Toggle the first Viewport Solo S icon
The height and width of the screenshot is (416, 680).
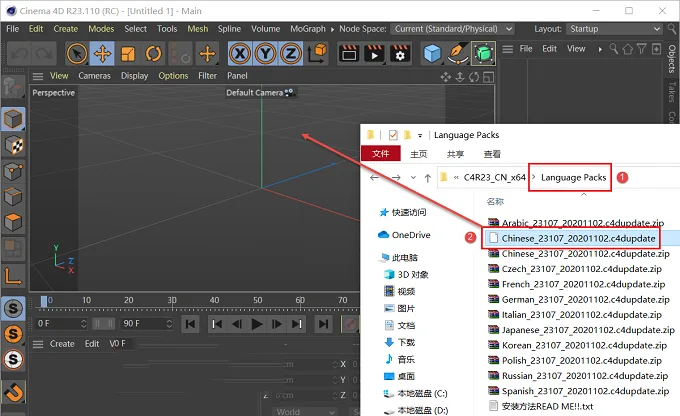coord(13,308)
